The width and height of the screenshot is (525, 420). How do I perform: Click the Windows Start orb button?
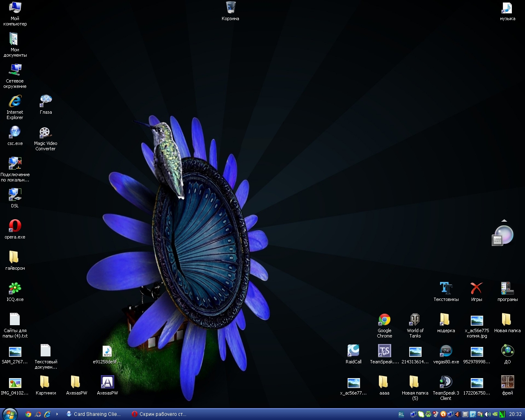(10, 414)
